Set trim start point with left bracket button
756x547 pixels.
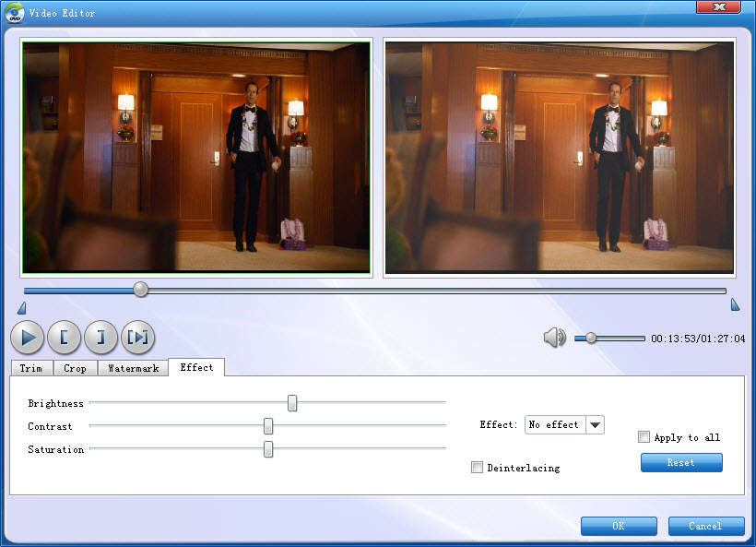(x=65, y=338)
